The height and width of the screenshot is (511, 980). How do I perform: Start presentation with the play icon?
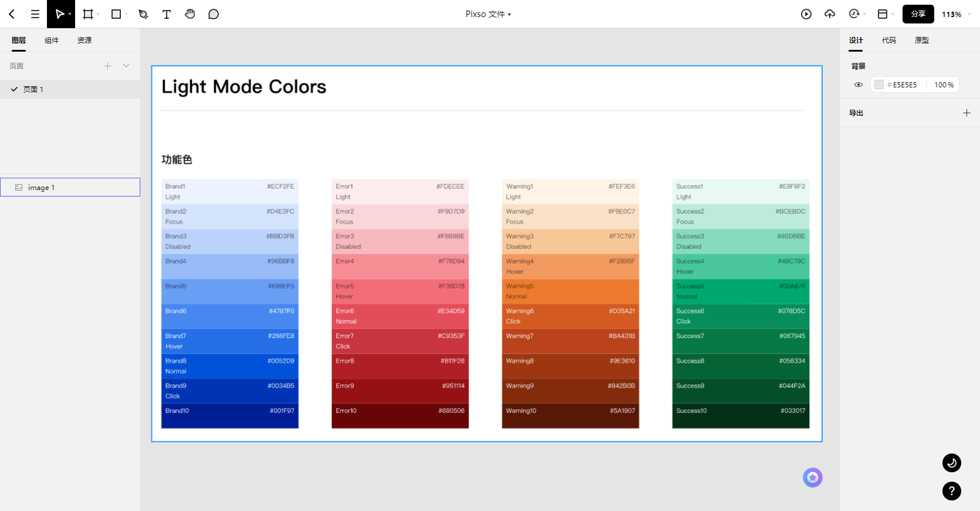tap(806, 14)
